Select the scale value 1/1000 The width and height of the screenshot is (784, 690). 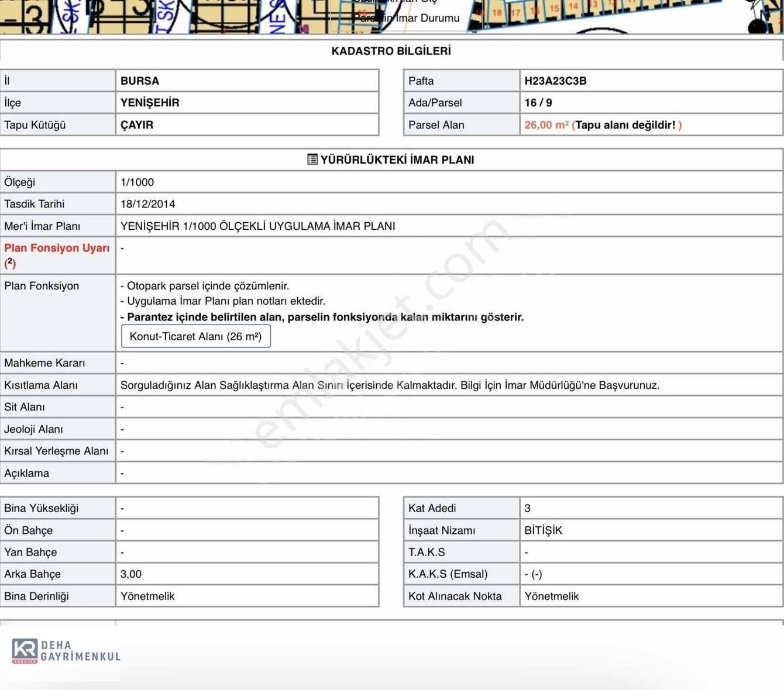(137, 182)
